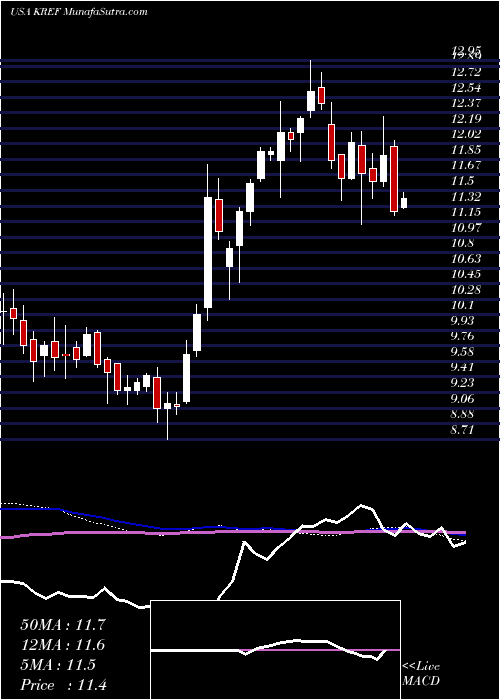The image size is (500, 700).
Task: Click the large red candlestick before the last candle
Action: coord(394,178)
